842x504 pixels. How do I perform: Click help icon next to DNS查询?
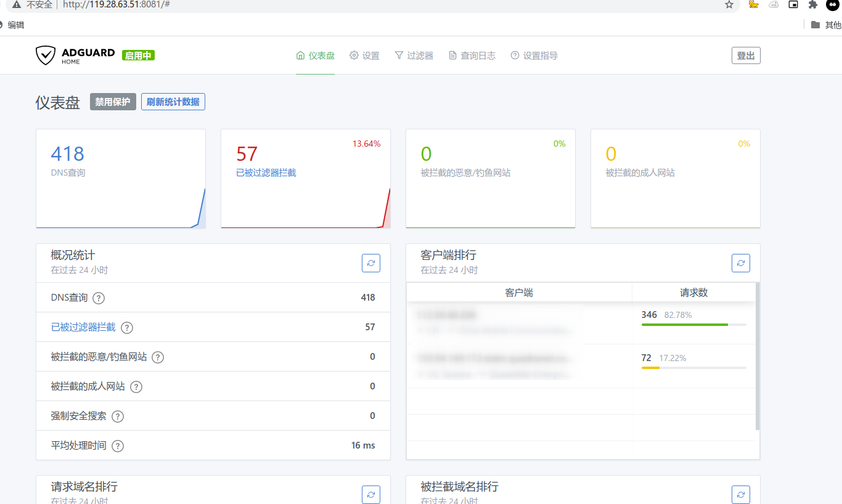99,298
